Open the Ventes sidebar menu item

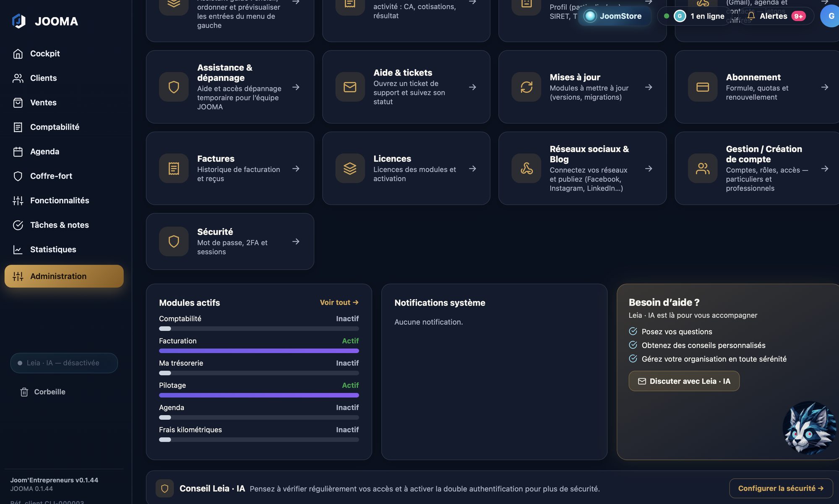point(64,103)
